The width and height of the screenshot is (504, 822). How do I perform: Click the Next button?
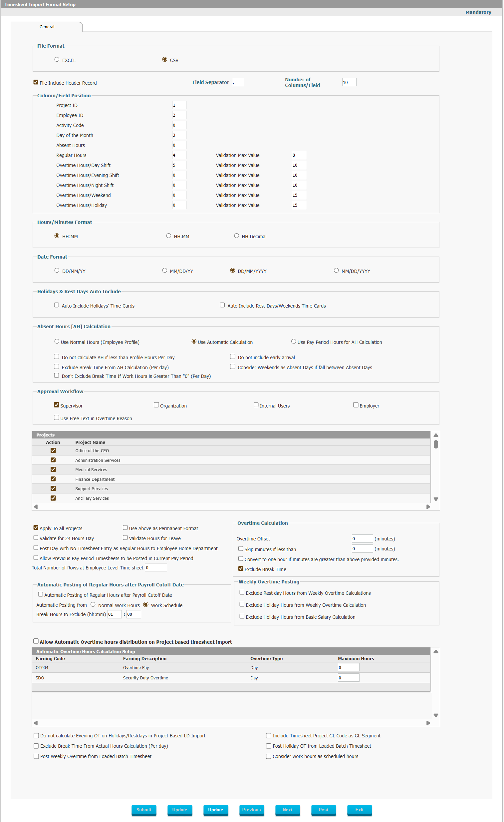tap(287, 810)
